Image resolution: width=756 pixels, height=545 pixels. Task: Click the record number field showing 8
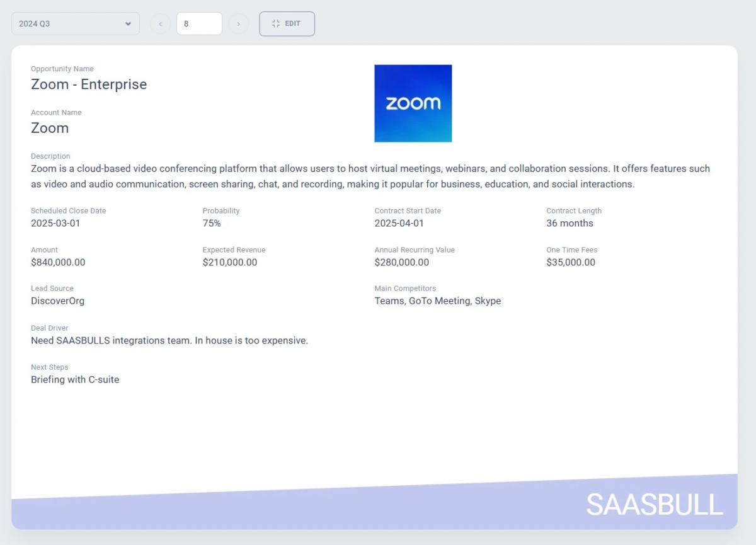(x=199, y=24)
